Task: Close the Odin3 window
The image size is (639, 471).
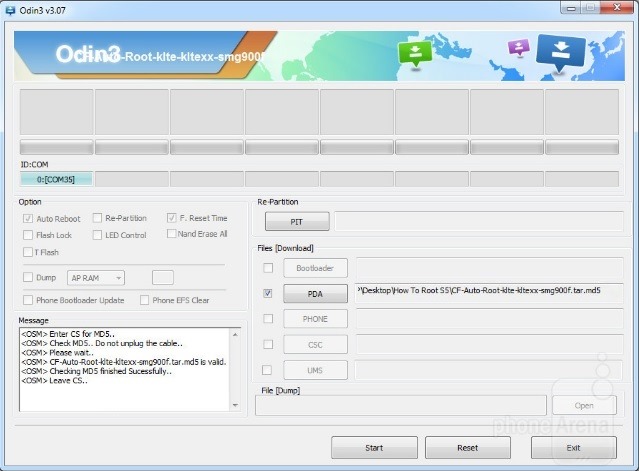Action: pyautogui.click(x=618, y=8)
